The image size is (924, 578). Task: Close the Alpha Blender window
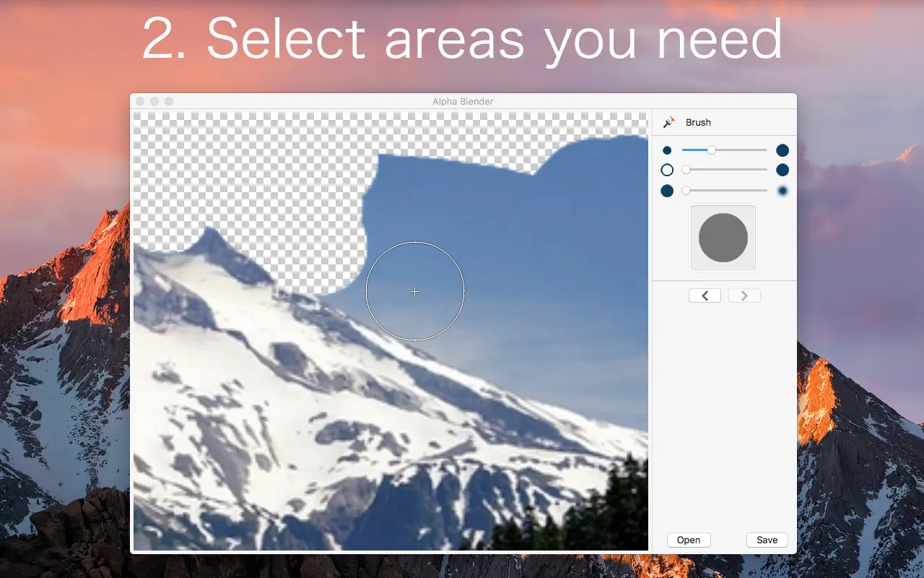coord(140,101)
